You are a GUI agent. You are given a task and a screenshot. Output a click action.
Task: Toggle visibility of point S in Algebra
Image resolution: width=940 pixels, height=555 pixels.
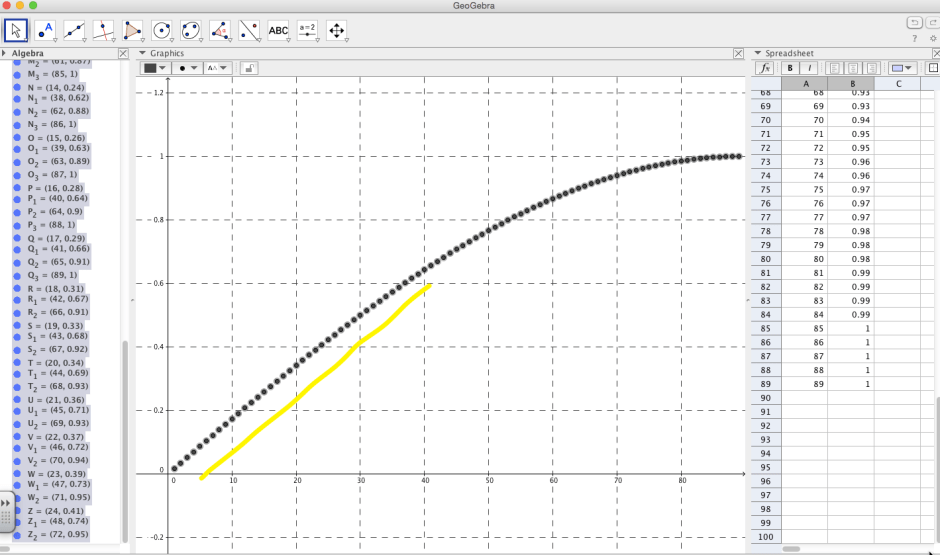pos(18,326)
